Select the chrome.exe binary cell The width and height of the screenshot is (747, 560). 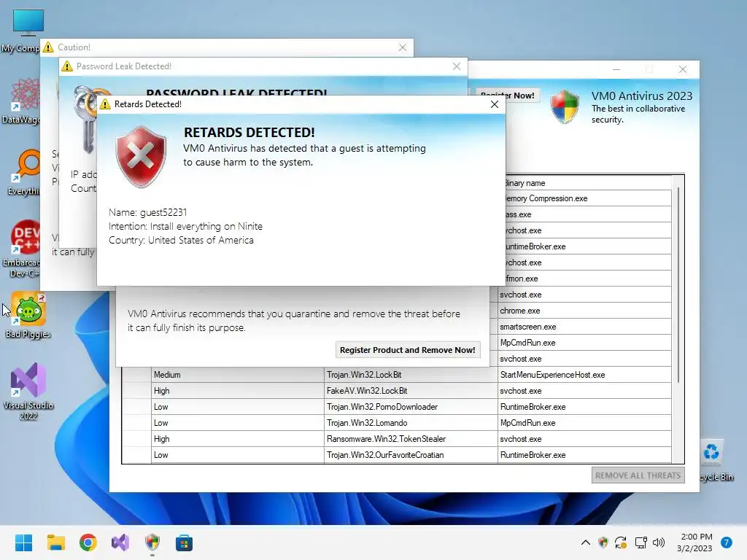coord(584,311)
